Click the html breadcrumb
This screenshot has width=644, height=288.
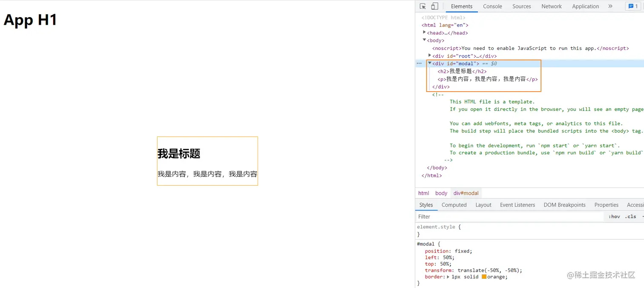click(424, 193)
